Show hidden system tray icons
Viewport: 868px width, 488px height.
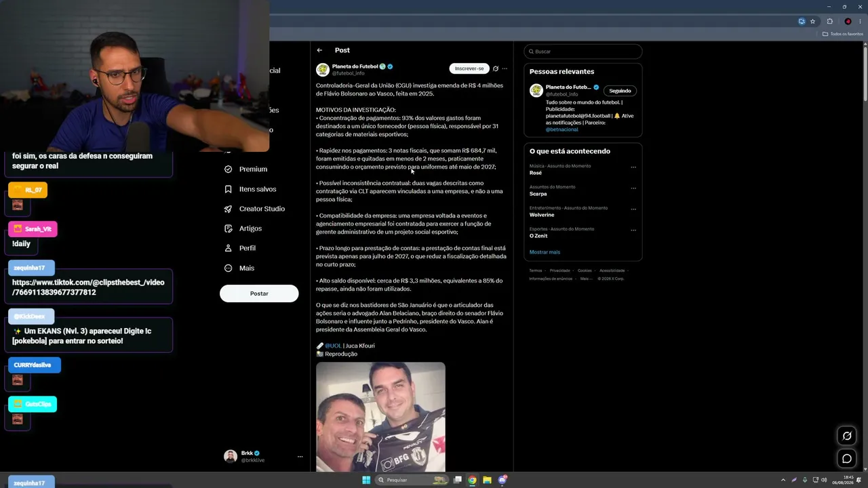pos(783,480)
